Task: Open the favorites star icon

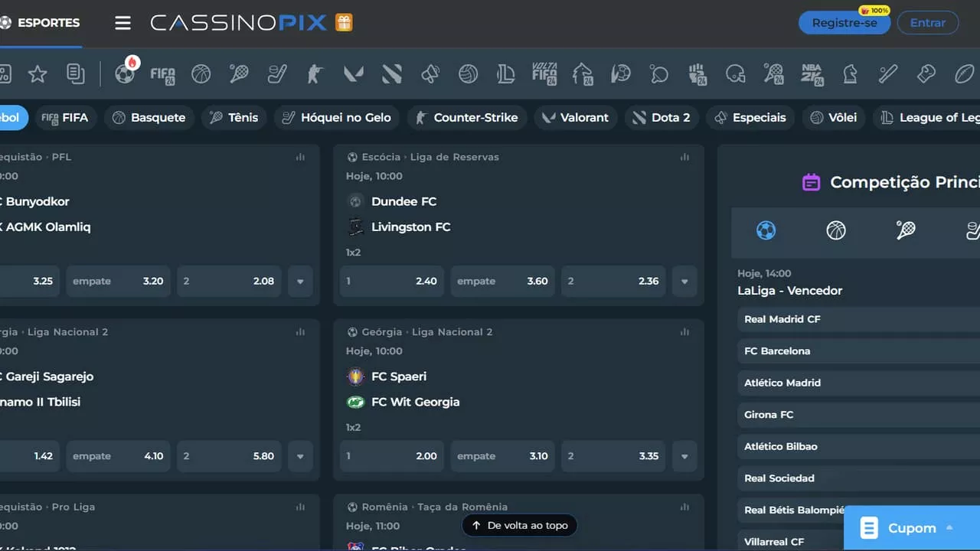Action: coord(38,74)
